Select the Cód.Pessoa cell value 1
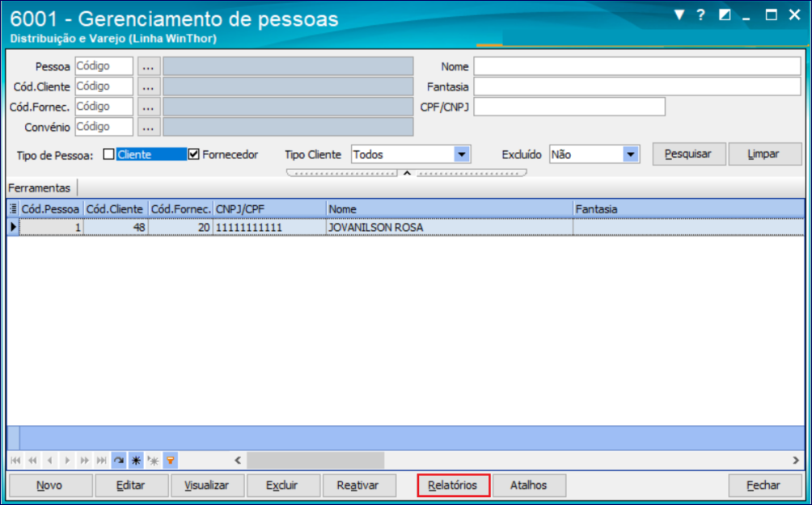 click(51, 226)
